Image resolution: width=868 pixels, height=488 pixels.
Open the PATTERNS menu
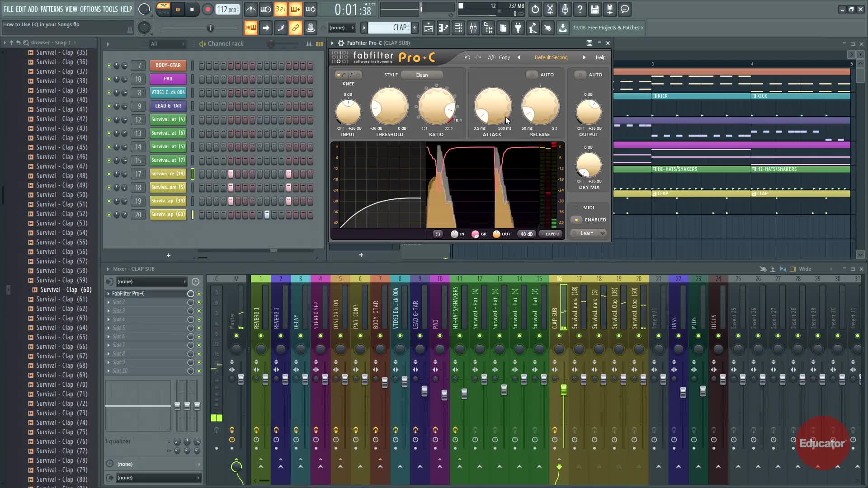pyautogui.click(x=52, y=9)
